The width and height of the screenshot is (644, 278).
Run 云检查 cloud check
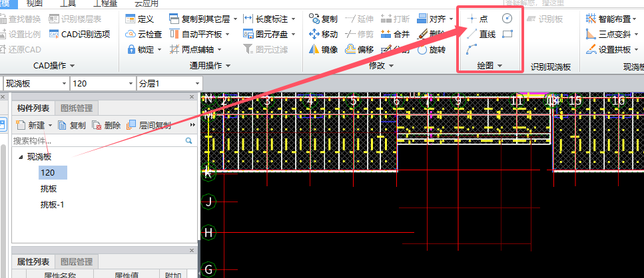tap(144, 34)
